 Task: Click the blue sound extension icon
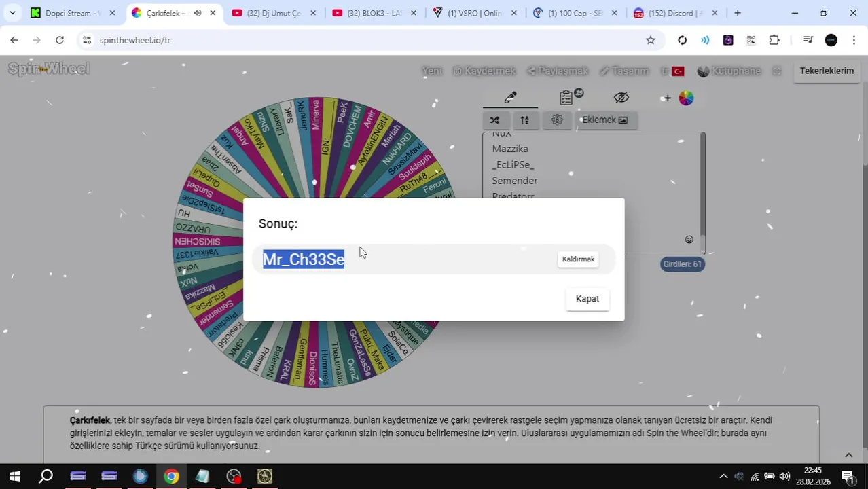(x=705, y=40)
